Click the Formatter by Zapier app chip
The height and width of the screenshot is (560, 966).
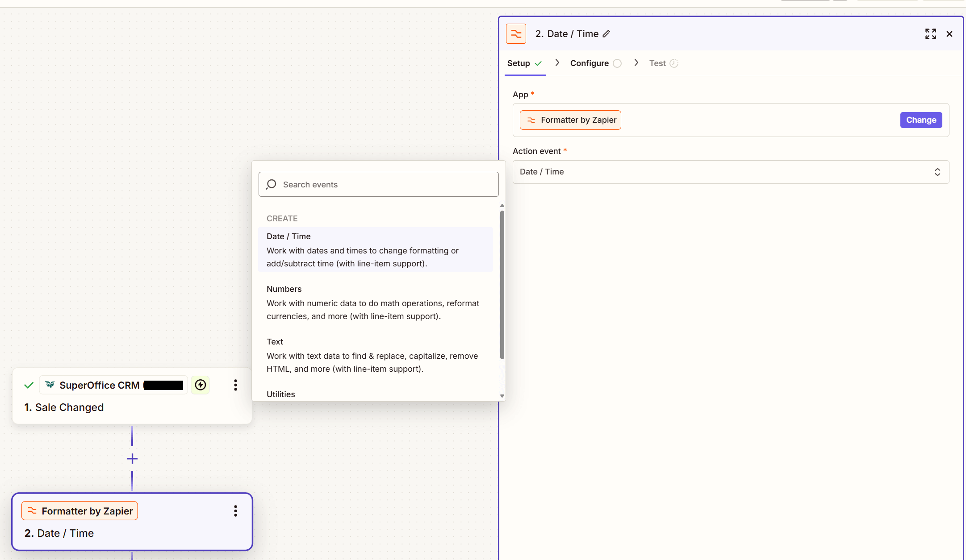click(x=570, y=120)
